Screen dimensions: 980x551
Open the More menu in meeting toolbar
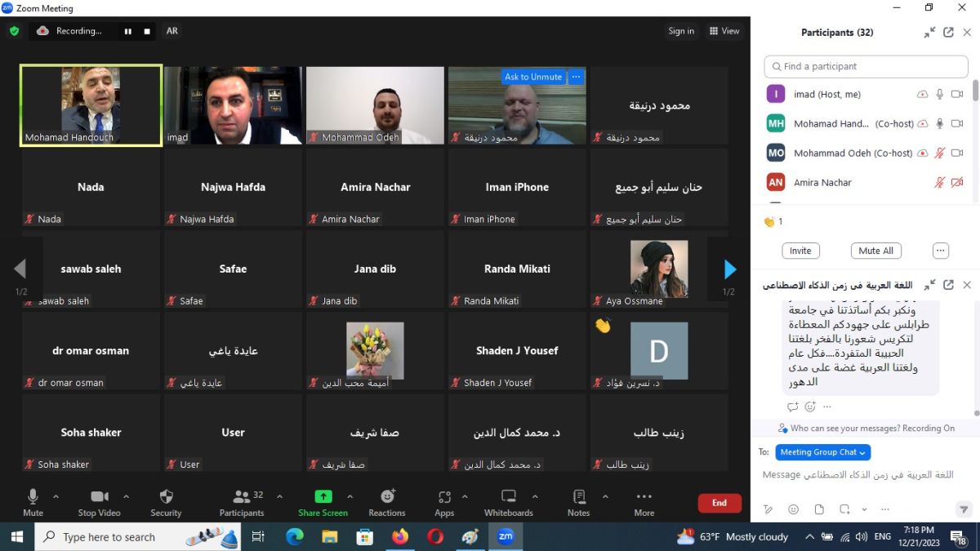point(644,502)
